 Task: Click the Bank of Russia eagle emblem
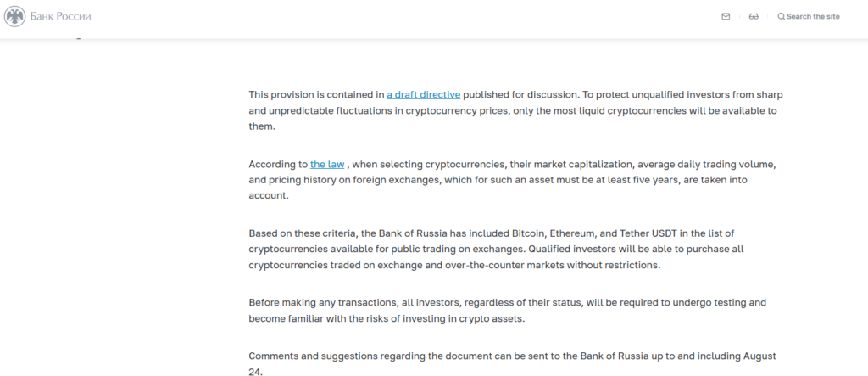[x=14, y=17]
